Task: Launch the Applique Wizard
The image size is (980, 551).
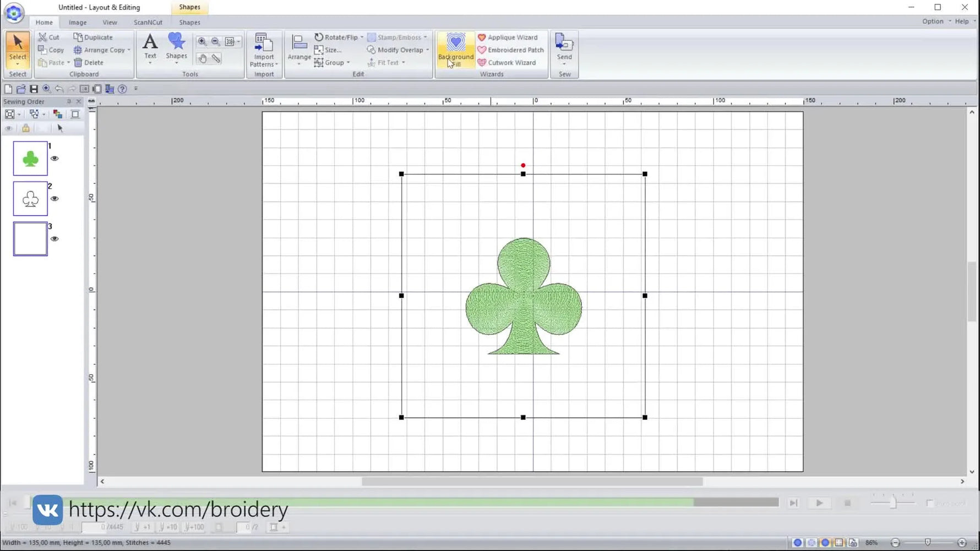Action: (508, 37)
